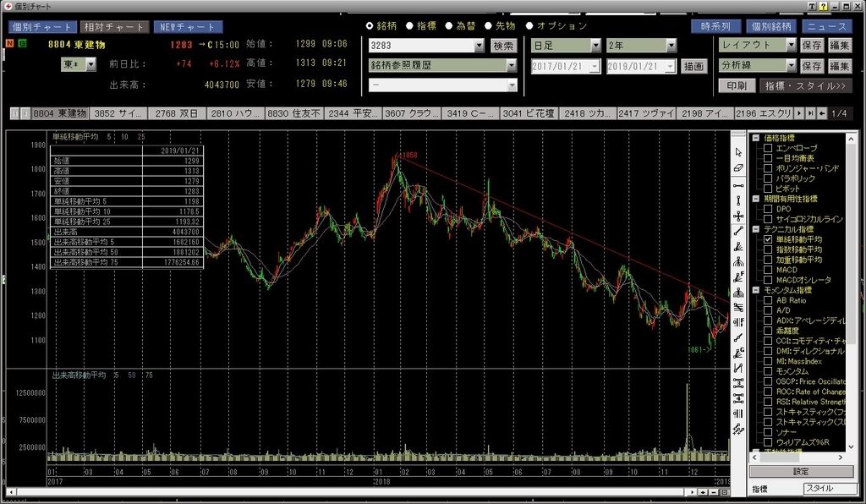This screenshot has width=866, height=504.
Task: Select the オプション radio button
Action: 529,26
